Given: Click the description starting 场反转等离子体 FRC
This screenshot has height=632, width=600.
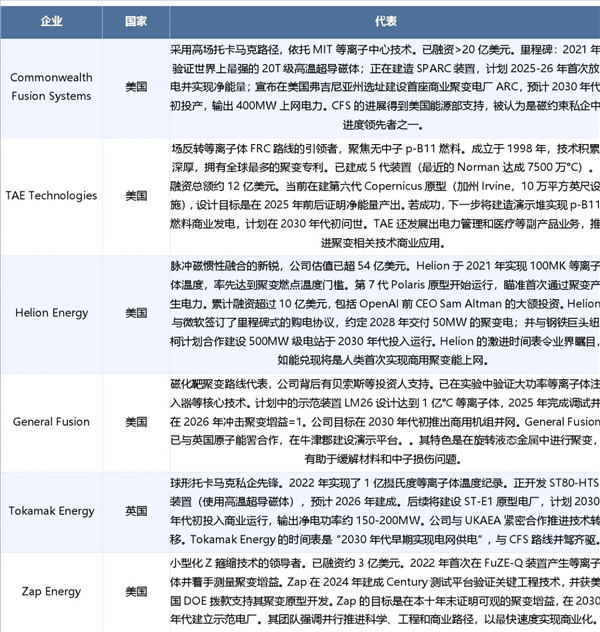Looking at the screenshot, I should [385, 196].
